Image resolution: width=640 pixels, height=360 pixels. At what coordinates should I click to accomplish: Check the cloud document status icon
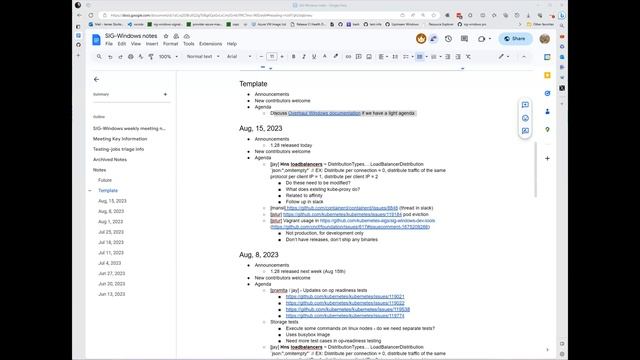pyautogui.click(x=187, y=36)
